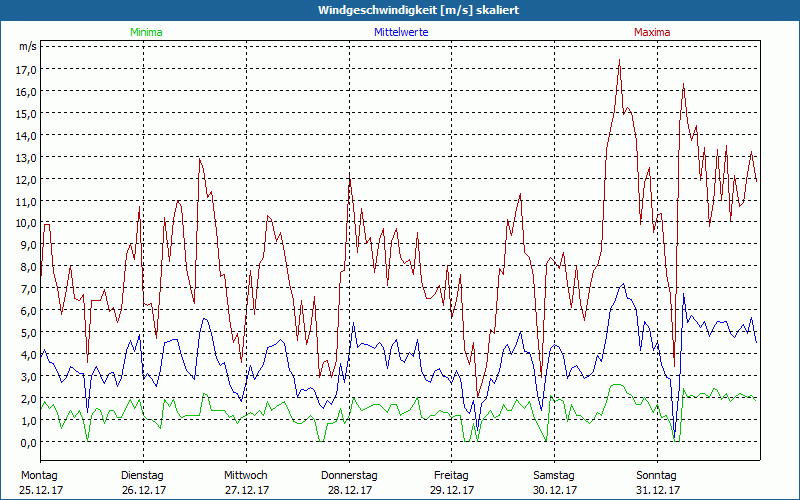Click the 3,0 axis value
Image resolution: width=800 pixels, height=500 pixels.
tap(29, 377)
